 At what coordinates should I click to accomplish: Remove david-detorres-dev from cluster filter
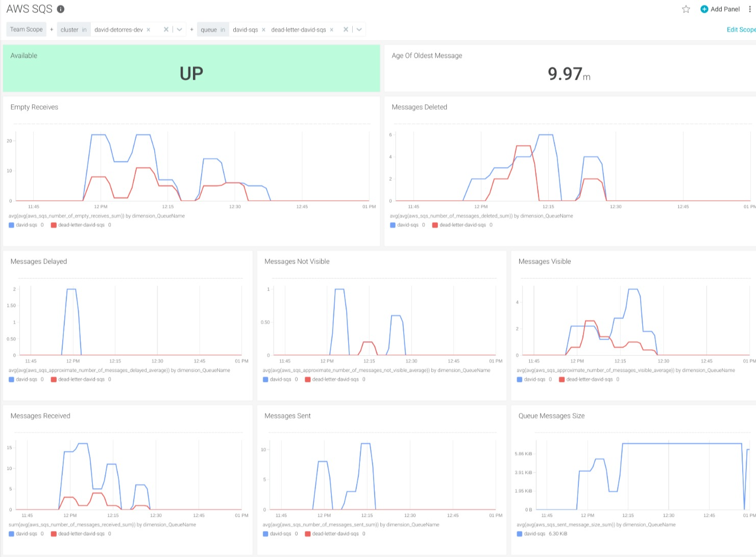pos(149,30)
